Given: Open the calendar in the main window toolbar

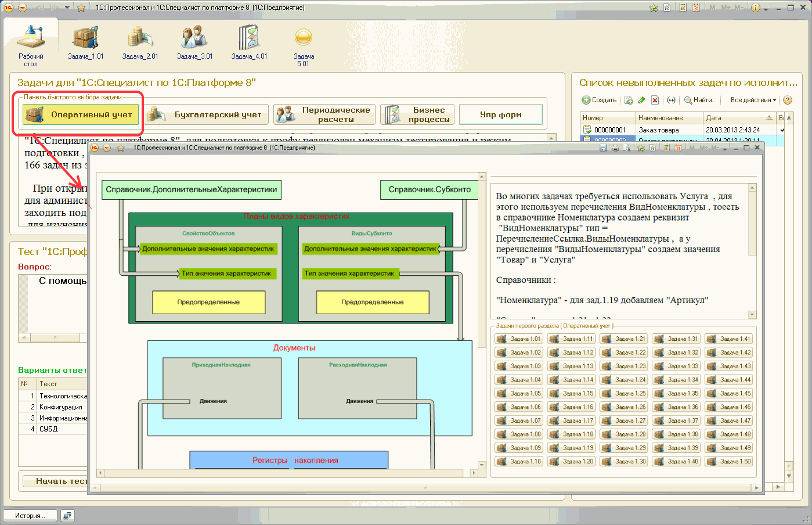Looking at the screenshot, I should click(x=696, y=8).
